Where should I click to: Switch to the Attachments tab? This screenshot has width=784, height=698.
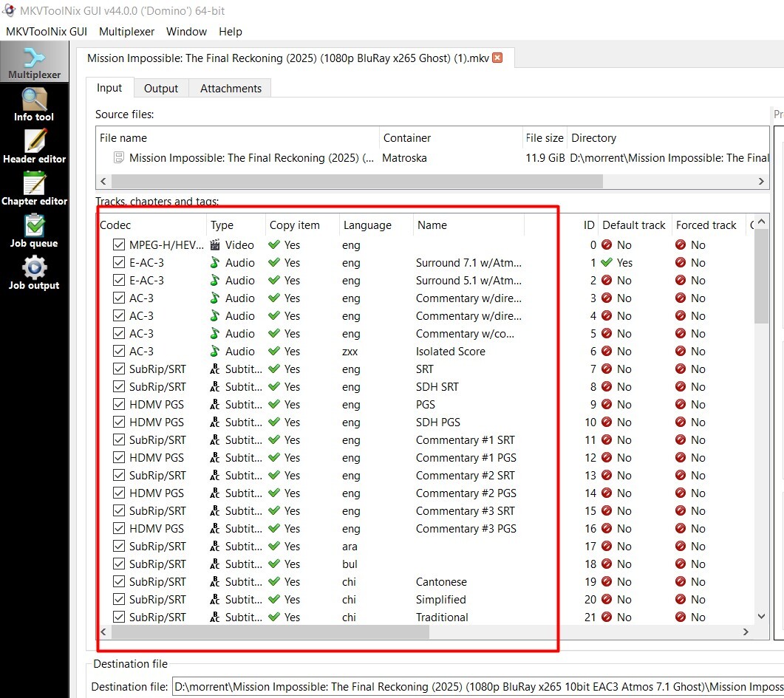click(x=231, y=89)
